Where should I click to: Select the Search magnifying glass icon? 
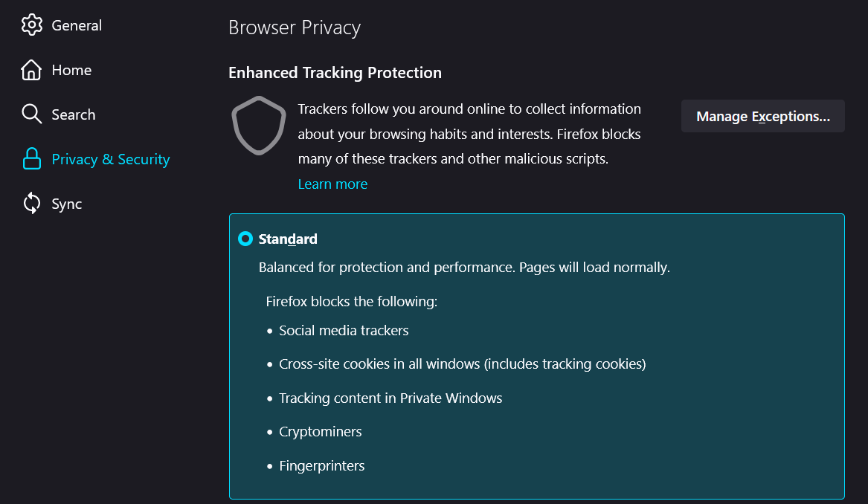click(x=32, y=114)
